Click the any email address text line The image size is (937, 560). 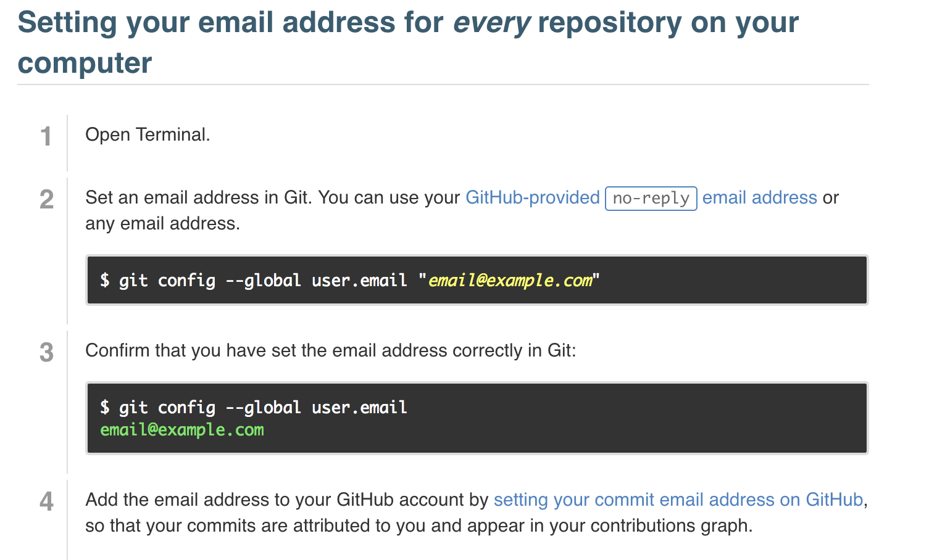point(162,223)
